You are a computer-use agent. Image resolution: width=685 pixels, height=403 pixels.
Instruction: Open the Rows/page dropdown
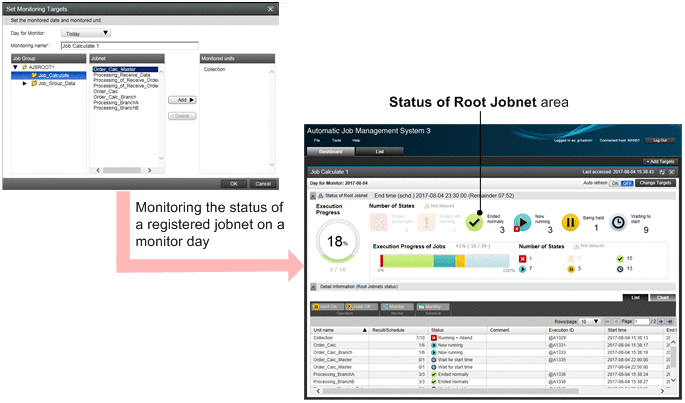pos(589,322)
